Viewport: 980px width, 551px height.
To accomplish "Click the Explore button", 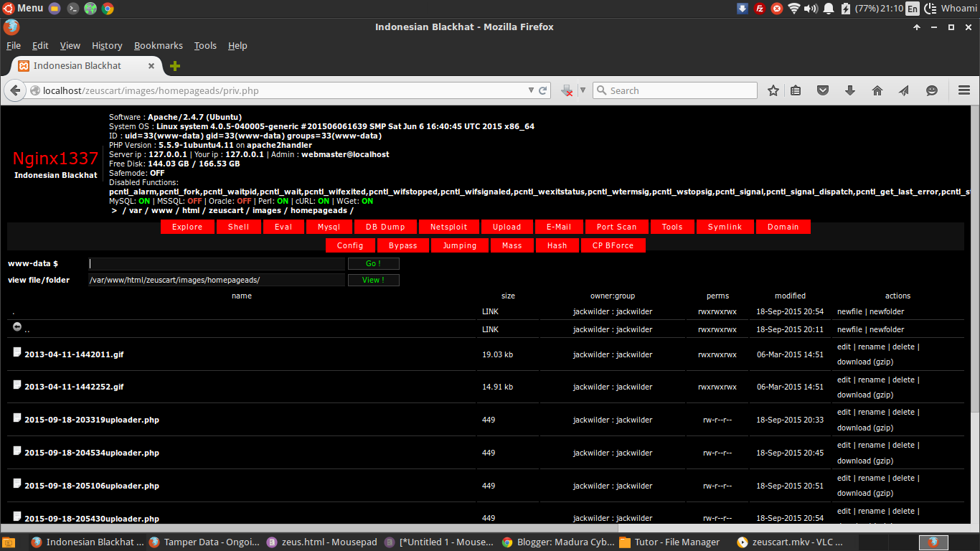I will 187,227.
